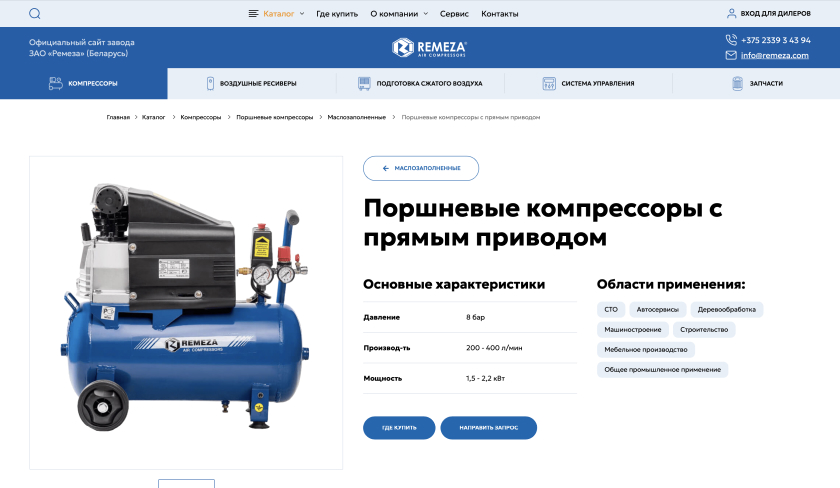
Task: Click the Давление value 8 бар
Action: pyautogui.click(x=475, y=317)
